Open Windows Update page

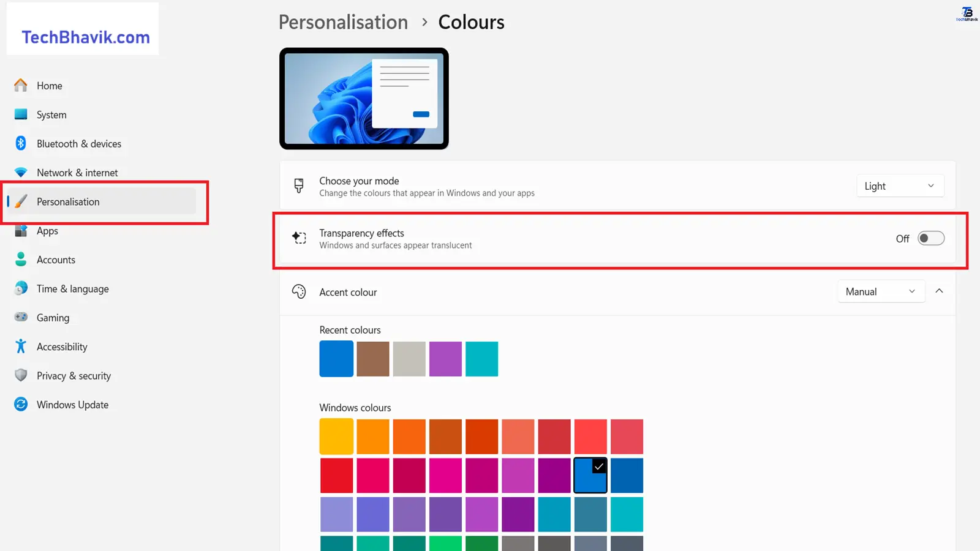tap(72, 405)
